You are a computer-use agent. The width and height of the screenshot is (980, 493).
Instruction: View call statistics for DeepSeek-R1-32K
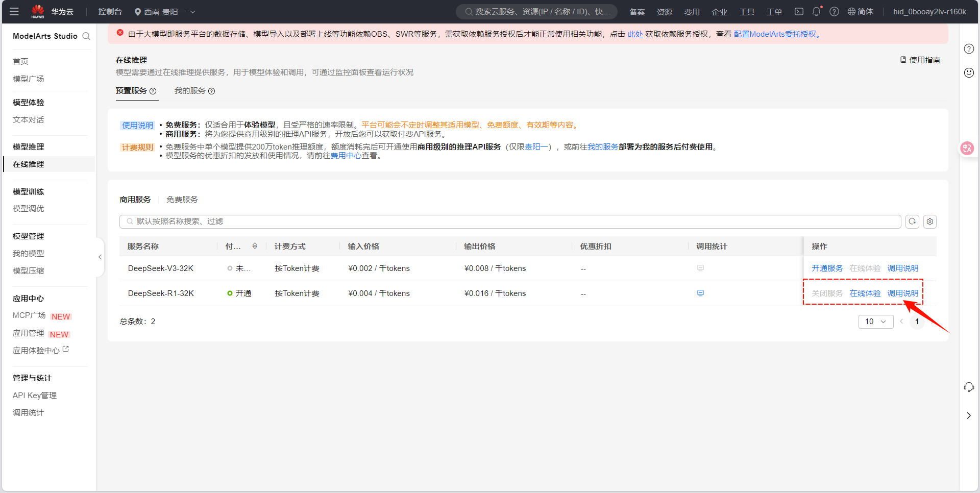pos(700,293)
